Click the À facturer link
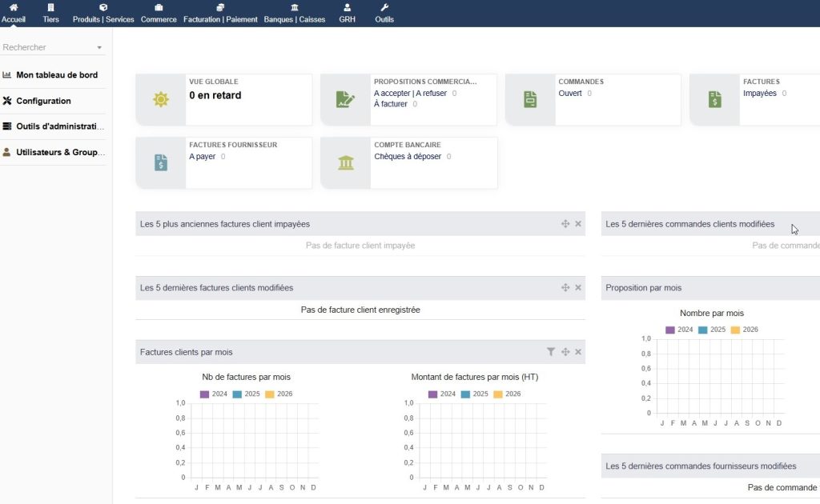Image resolution: width=820 pixels, height=504 pixels. point(391,104)
